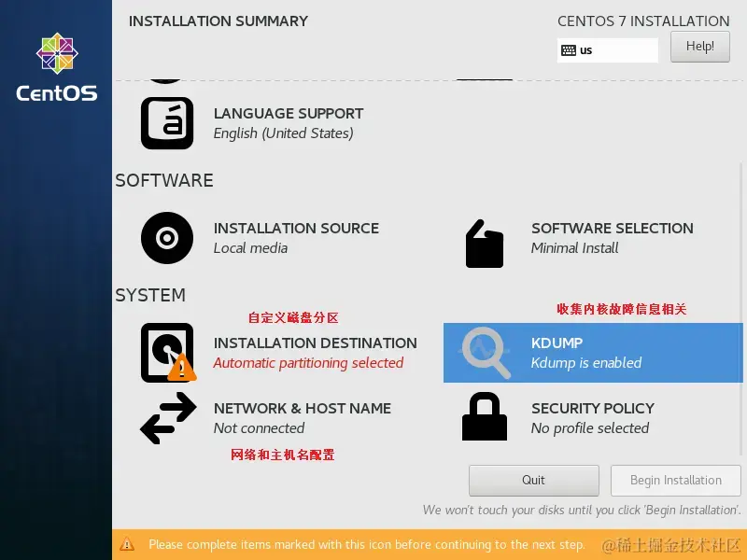747x560 pixels.
Task: Click the Kdump magnifying glass icon
Action: pos(486,353)
